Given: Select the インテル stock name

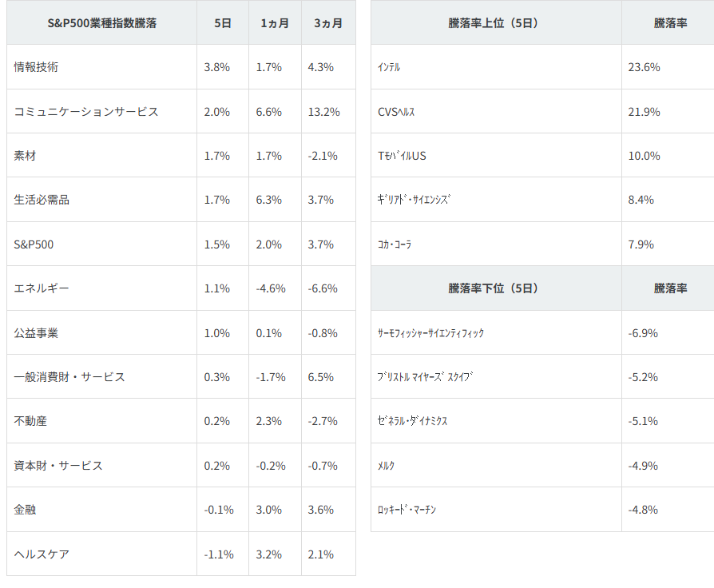Looking at the screenshot, I should 389,67.
